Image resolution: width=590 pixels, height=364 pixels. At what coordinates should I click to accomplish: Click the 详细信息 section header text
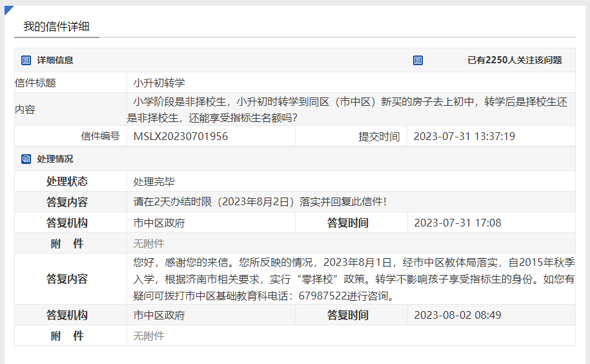click(x=55, y=60)
